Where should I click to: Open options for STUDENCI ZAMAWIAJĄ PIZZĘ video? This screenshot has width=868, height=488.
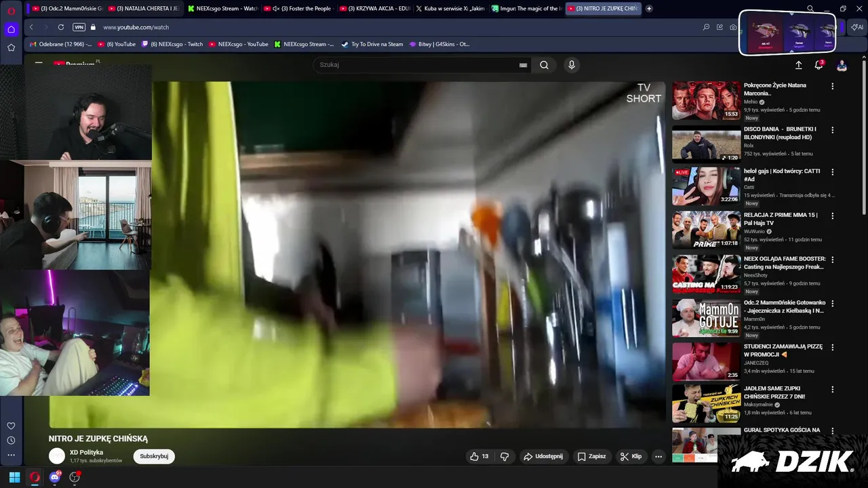pos(833,347)
